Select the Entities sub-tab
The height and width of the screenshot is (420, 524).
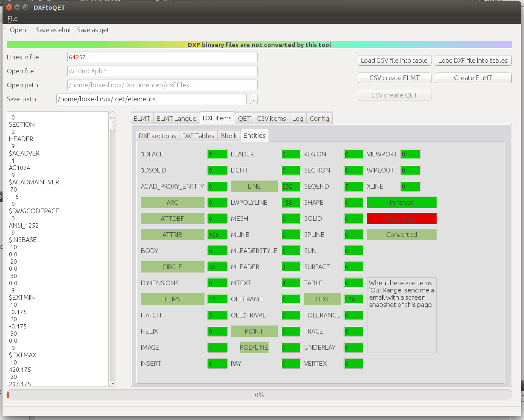click(x=254, y=136)
